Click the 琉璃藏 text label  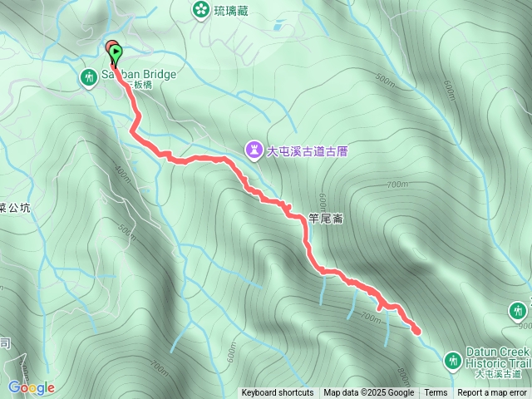[231, 11]
